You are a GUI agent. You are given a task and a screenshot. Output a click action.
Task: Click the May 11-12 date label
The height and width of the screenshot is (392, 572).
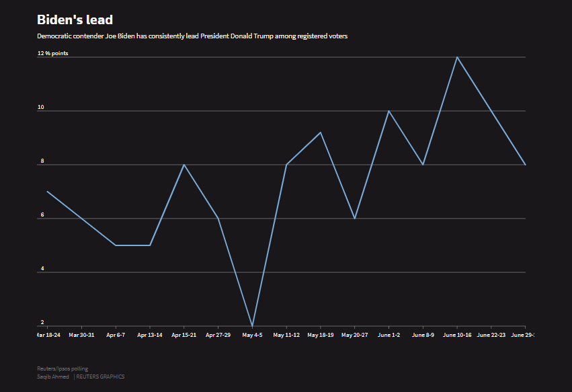point(286,334)
